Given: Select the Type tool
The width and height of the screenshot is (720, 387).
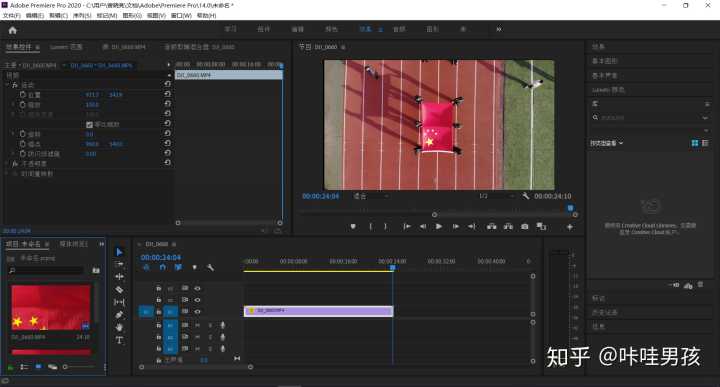Looking at the screenshot, I should coord(119,340).
